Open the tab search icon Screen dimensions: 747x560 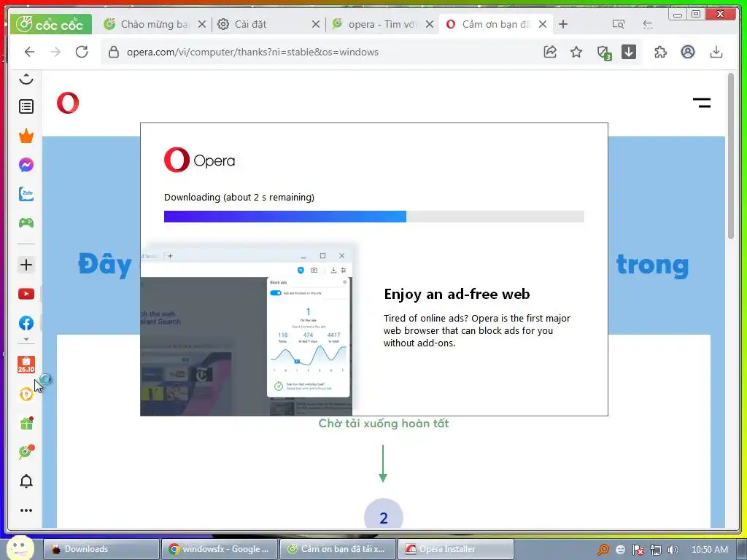pyautogui.click(x=618, y=24)
